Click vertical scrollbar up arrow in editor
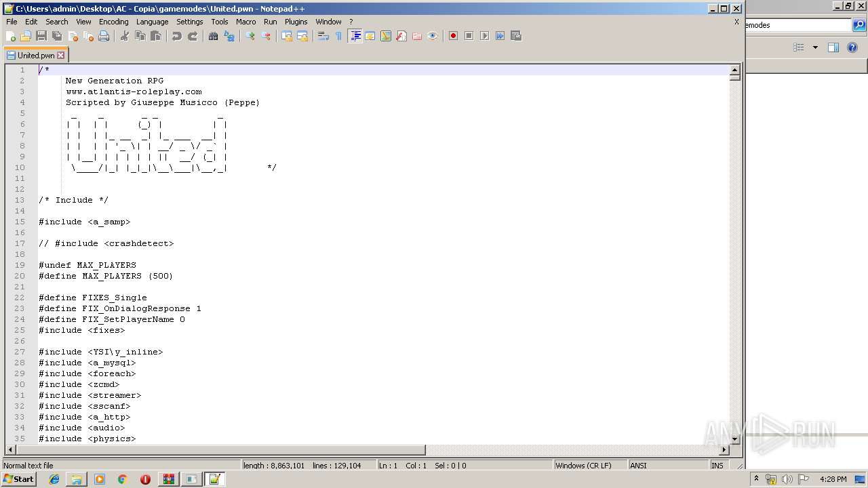 coord(734,70)
